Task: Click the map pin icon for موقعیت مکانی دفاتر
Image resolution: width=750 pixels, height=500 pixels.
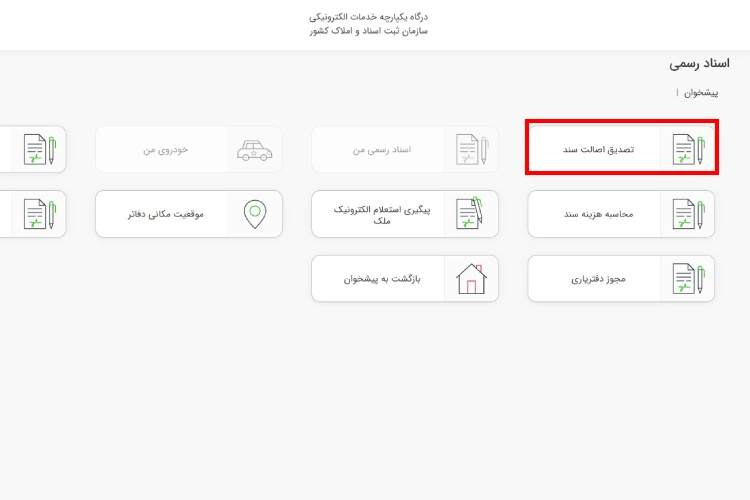Action: pyautogui.click(x=255, y=214)
